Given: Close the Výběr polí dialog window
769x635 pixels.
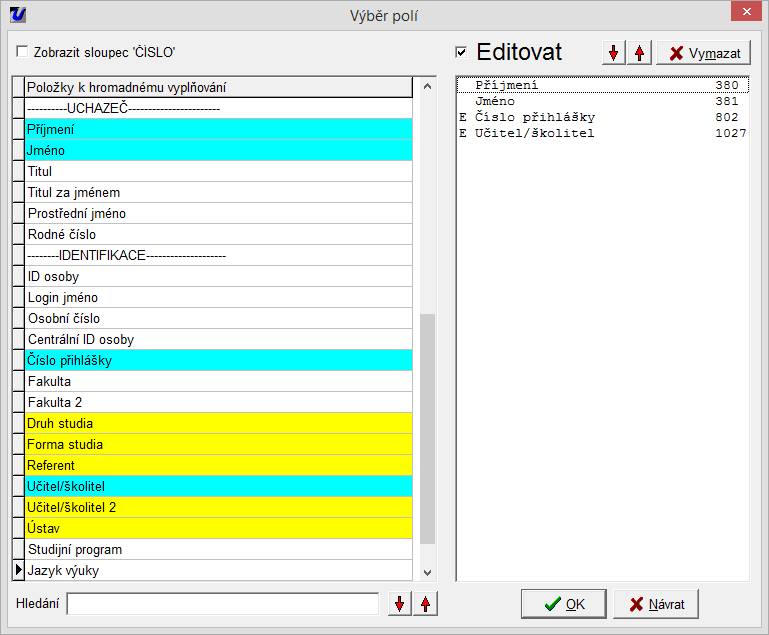Looking at the screenshot, I should (x=743, y=13).
